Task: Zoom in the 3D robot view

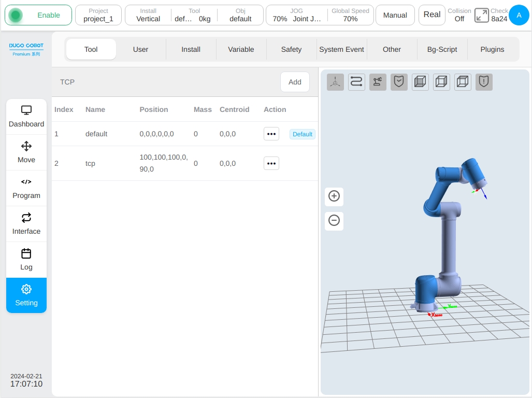Action: tap(334, 196)
